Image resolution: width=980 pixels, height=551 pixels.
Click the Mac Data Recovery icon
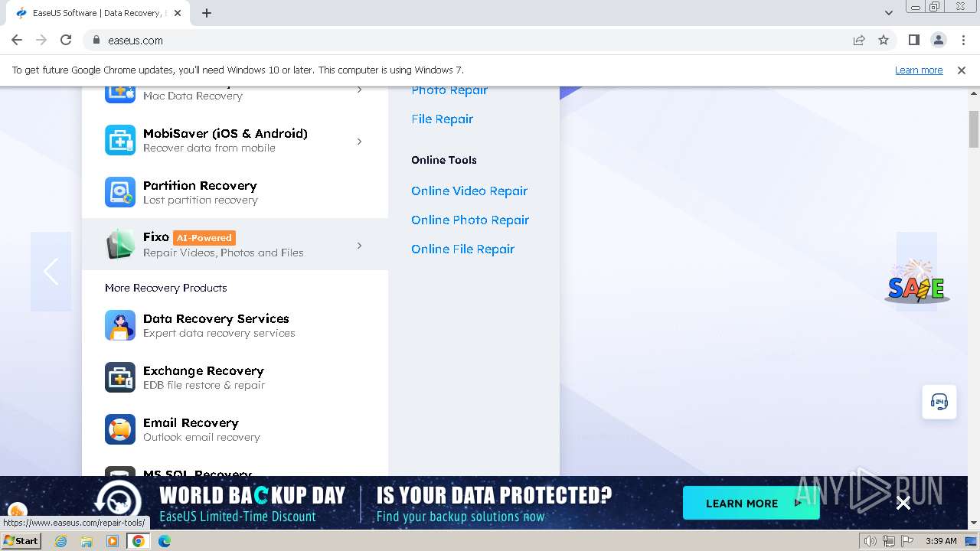pos(120,94)
